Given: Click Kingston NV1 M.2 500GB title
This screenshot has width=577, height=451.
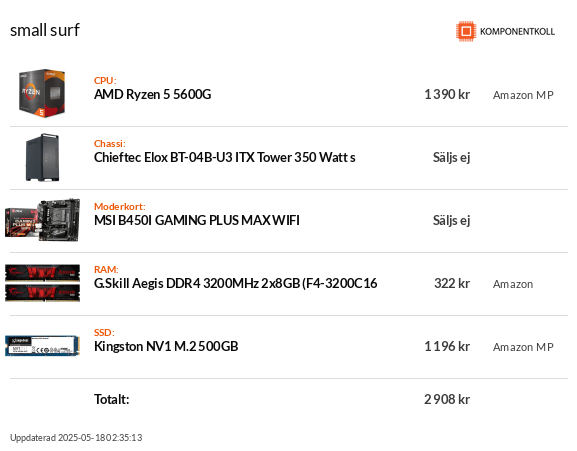Looking at the screenshot, I should click(x=166, y=346).
